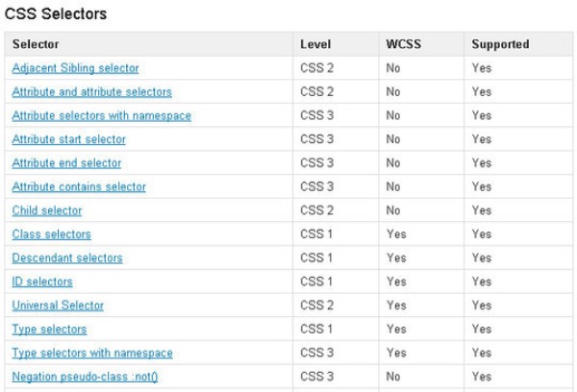Click the Child selector link
The image size is (577, 392).
tap(47, 210)
